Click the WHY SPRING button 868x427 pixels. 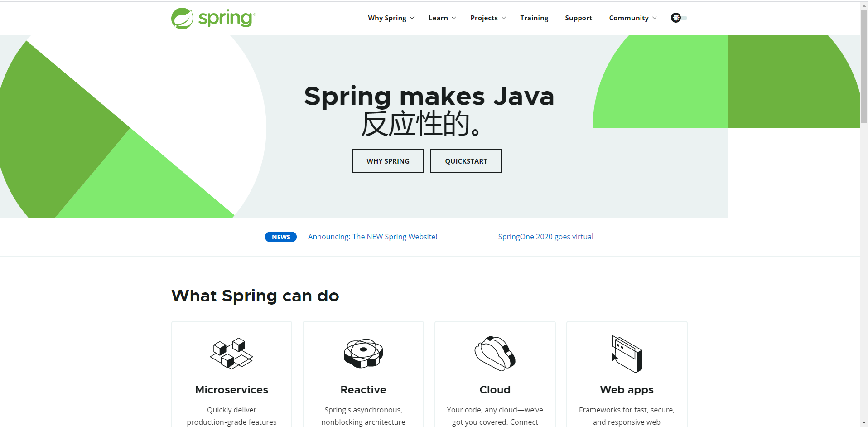388,161
